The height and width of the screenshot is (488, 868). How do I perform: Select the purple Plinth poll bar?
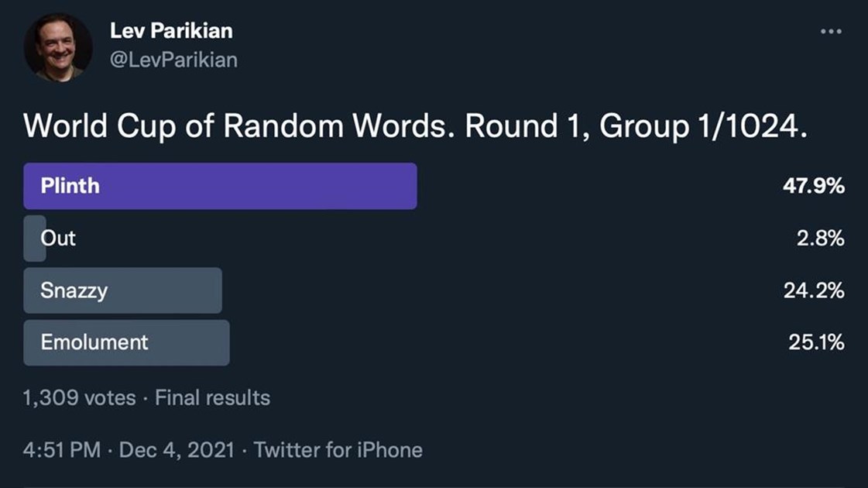[220, 186]
